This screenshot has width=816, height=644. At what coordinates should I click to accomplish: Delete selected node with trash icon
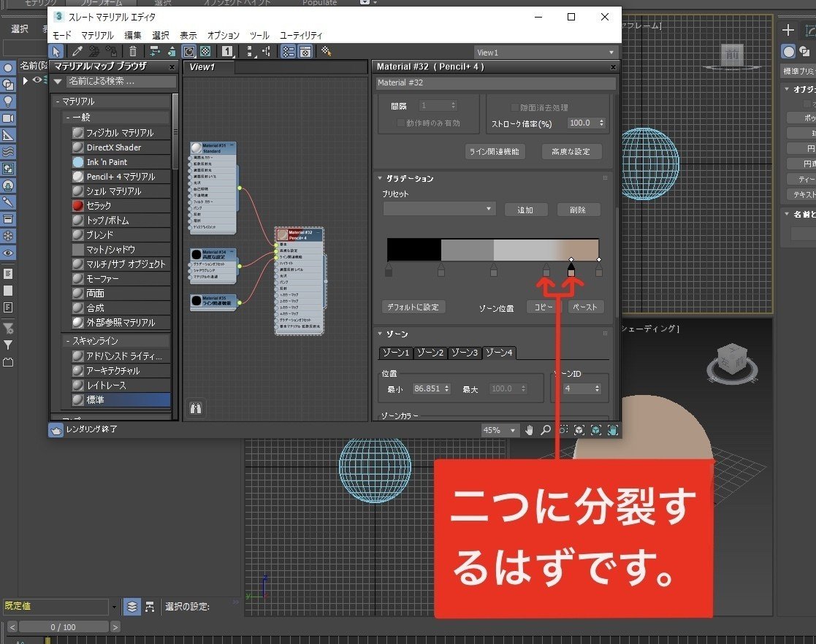[133, 52]
